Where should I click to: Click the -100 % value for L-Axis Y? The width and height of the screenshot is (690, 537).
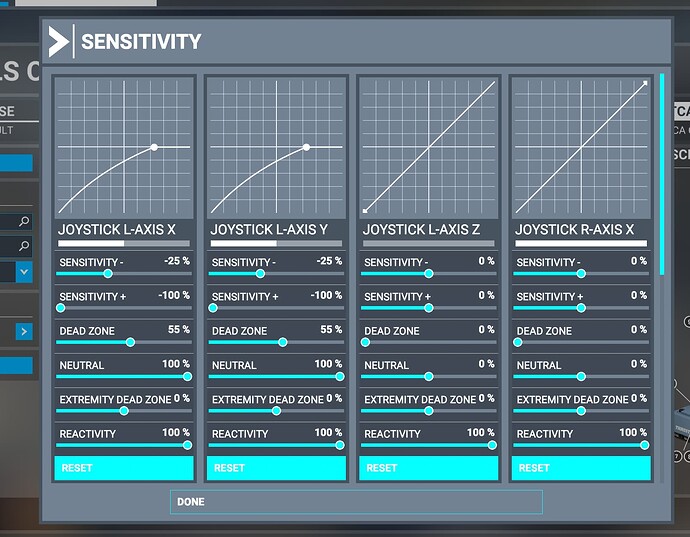click(x=327, y=295)
